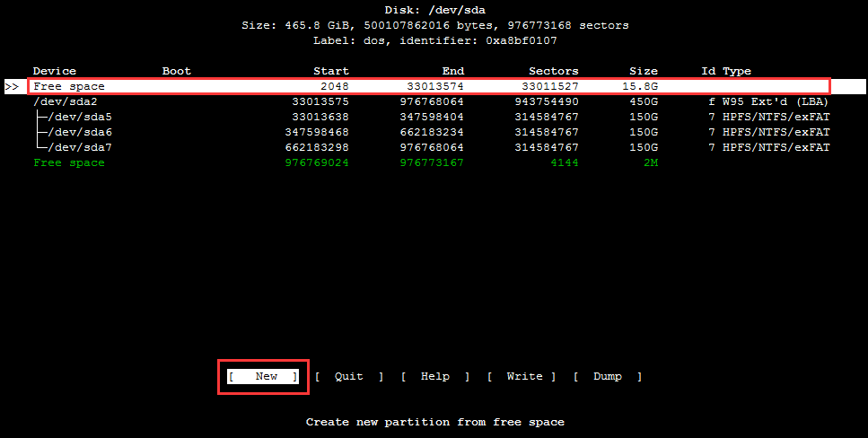
Task: Open the Help menu option
Action: (x=434, y=377)
